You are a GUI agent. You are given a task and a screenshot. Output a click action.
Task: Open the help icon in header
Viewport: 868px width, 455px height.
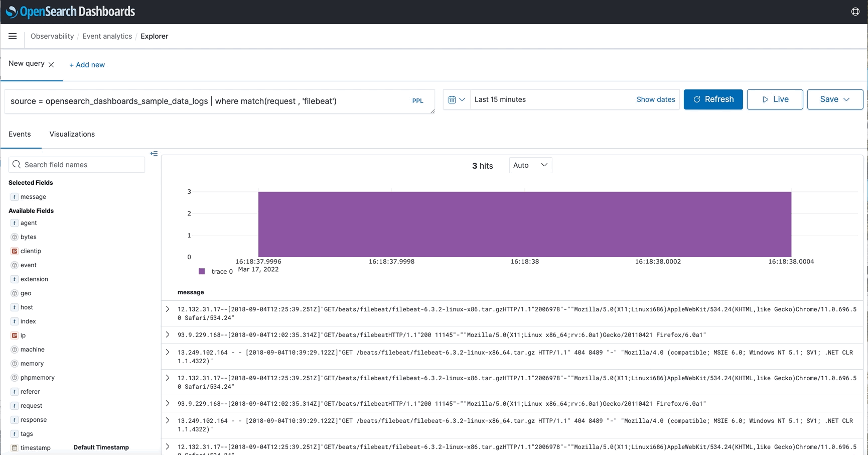855,12
